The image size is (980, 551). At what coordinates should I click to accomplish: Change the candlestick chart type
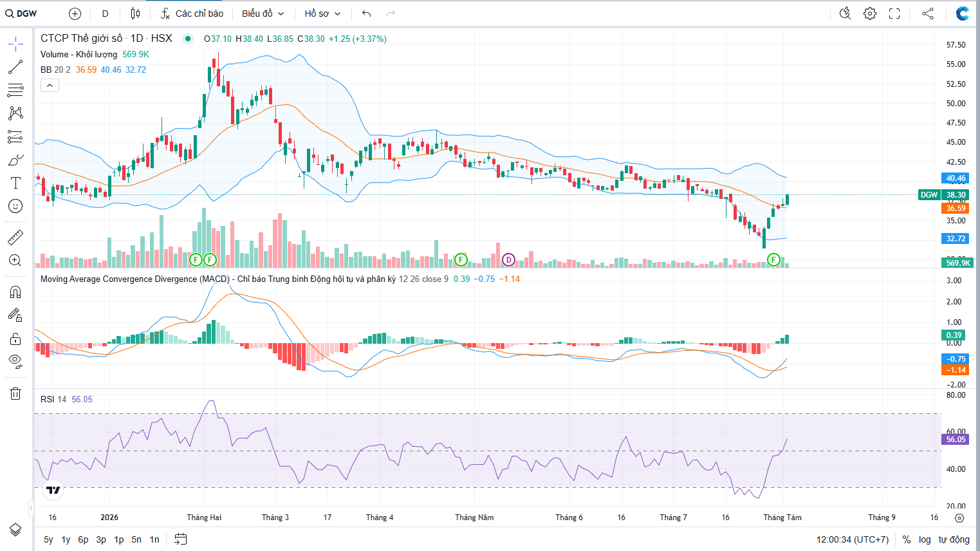pos(135,14)
